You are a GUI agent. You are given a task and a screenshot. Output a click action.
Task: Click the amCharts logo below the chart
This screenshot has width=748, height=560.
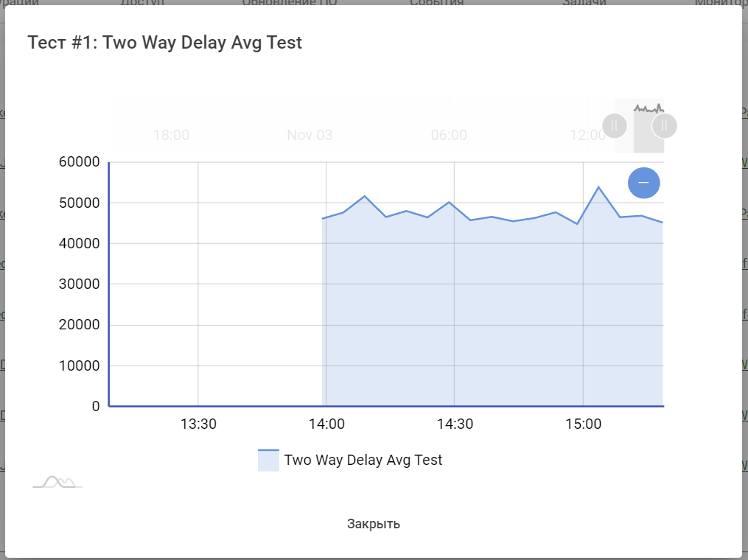[x=57, y=483]
